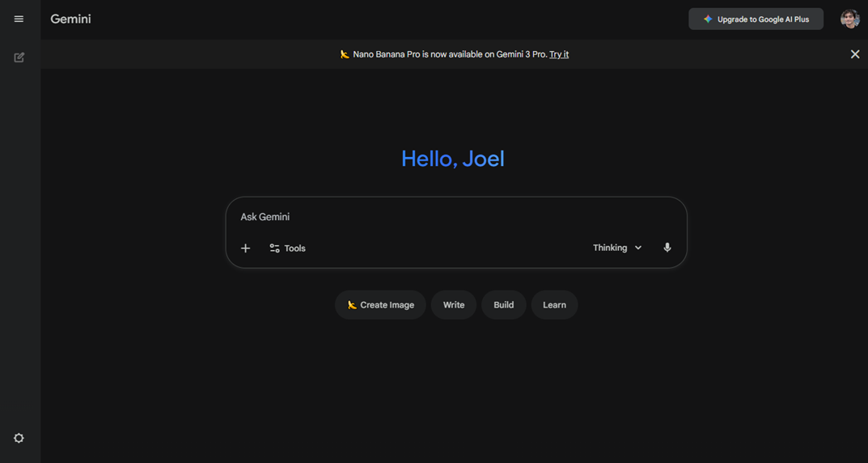
Task: Click the Gemini logo text
Action: click(70, 19)
